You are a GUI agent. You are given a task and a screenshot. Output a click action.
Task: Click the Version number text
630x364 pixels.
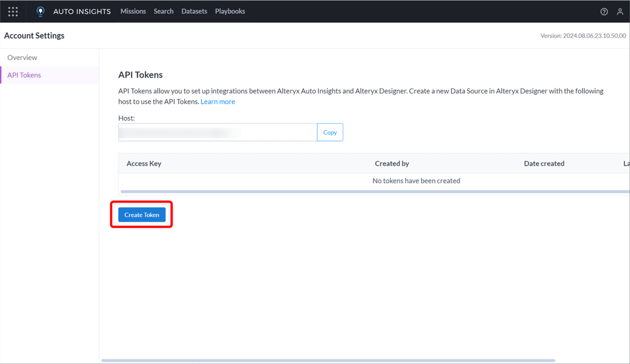click(583, 36)
